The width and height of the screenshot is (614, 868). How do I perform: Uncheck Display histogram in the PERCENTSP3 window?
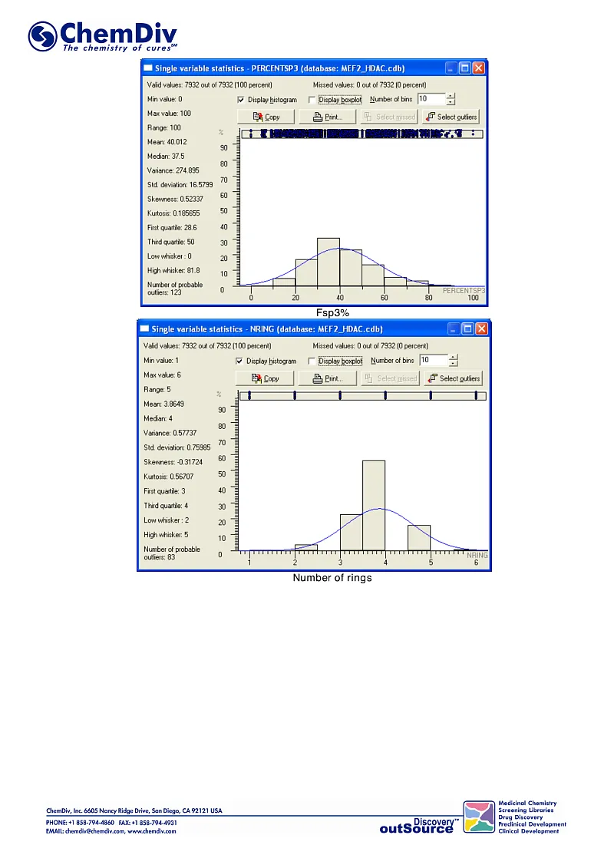[x=242, y=100]
